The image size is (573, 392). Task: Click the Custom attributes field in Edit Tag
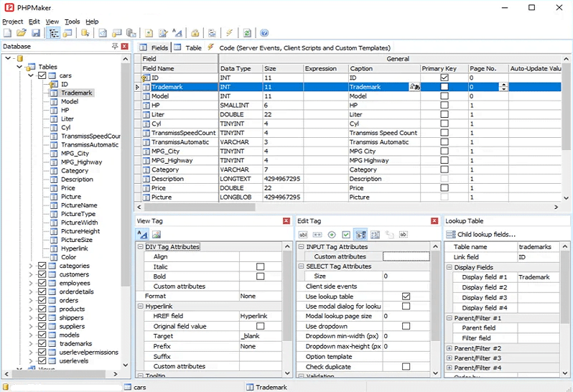[x=406, y=256]
